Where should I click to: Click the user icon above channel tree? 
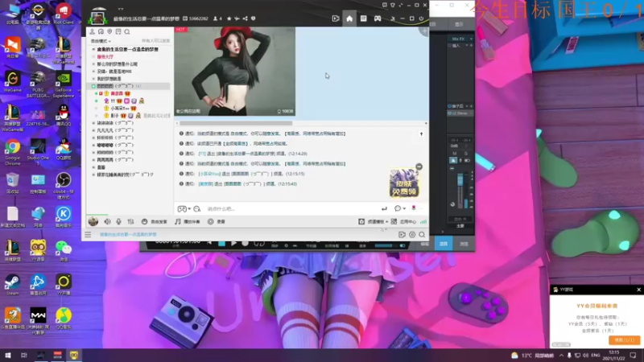[x=92, y=31]
